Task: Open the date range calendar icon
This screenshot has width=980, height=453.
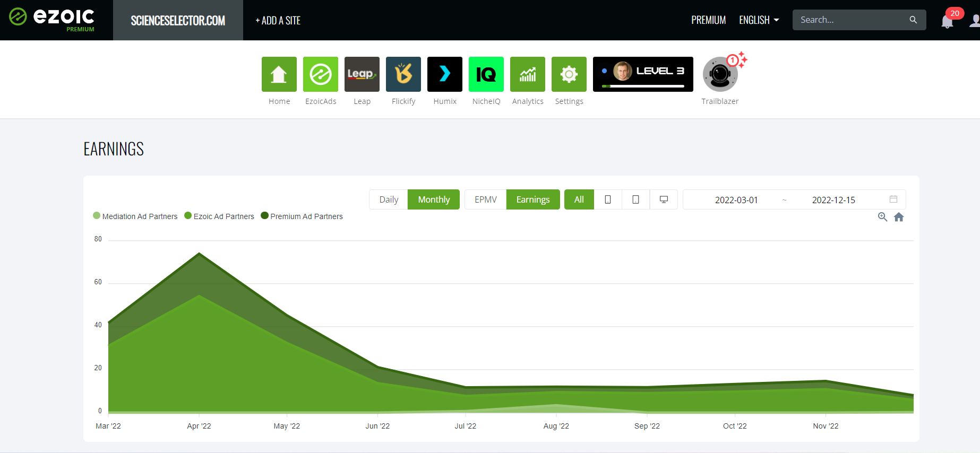Action: [x=893, y=199]
